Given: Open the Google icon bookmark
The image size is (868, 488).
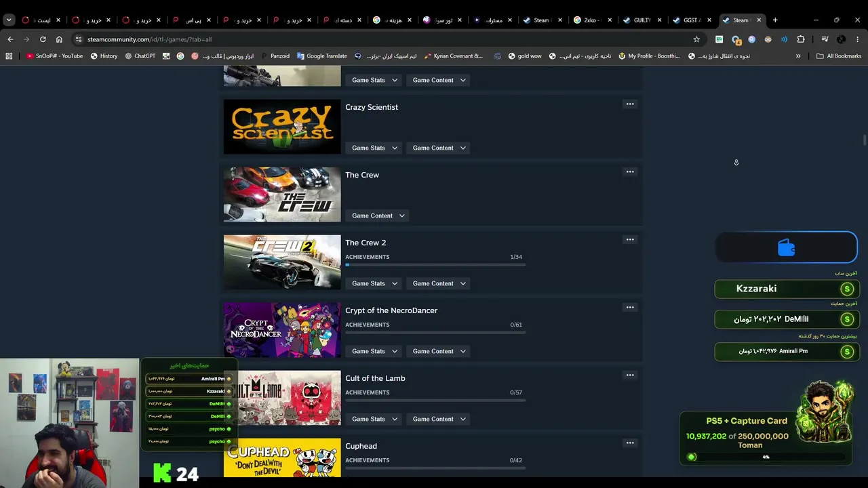Looking at the screenshot, I should pyautogui.click(x=180, y=56).
